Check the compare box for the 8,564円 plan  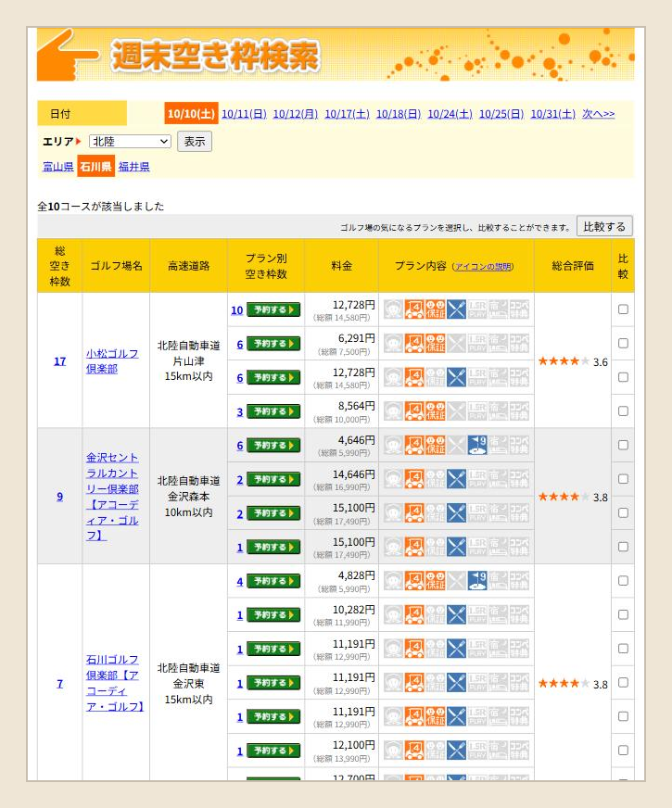pyautogui.click(x=623, y=410)
